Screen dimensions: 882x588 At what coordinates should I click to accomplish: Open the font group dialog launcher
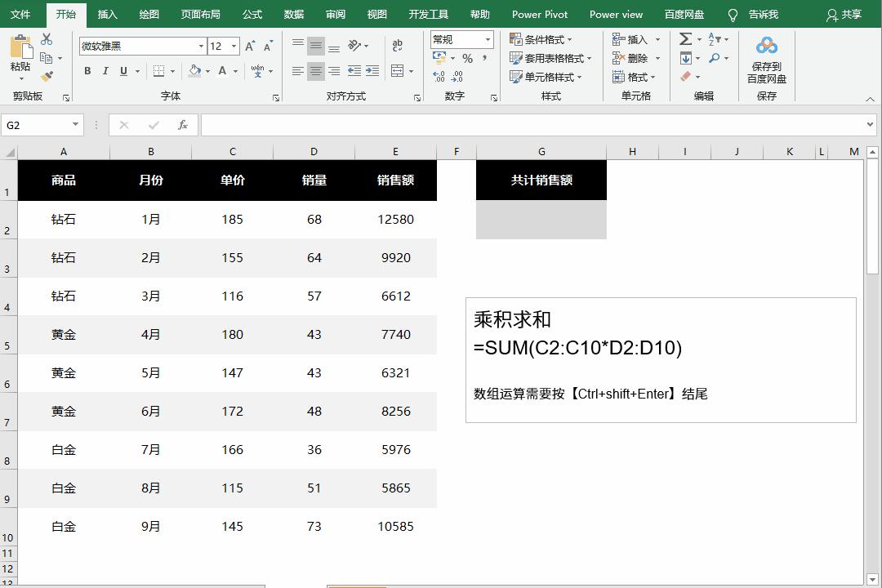(276, 98)
